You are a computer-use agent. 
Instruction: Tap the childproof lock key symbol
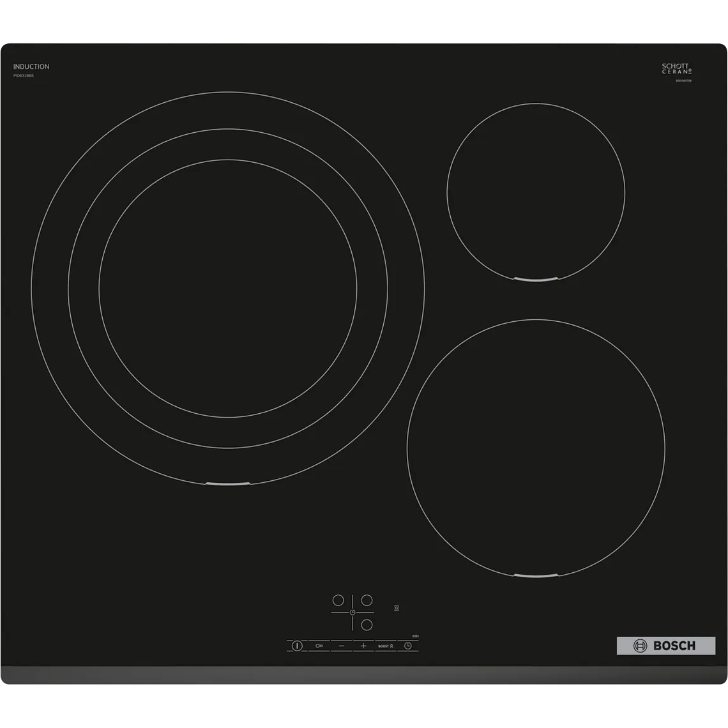point(319,646)
